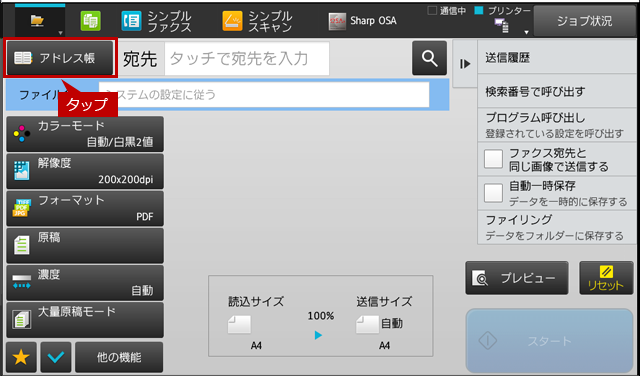The width and height of the screenshot is (640, 376).
Task: Open 解像度 resolution settings
Action: point(85,171)
